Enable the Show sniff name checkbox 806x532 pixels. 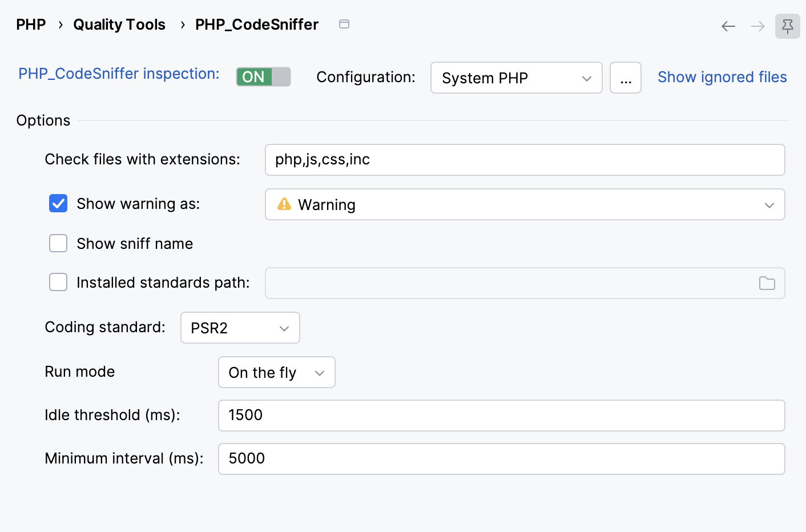[x=58, y=243]
